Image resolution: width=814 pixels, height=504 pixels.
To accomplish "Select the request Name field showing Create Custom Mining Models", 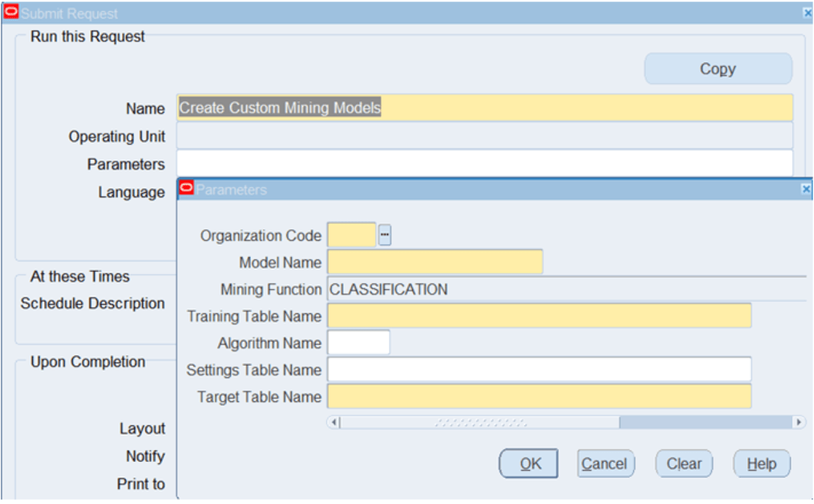I will [467, 108].
